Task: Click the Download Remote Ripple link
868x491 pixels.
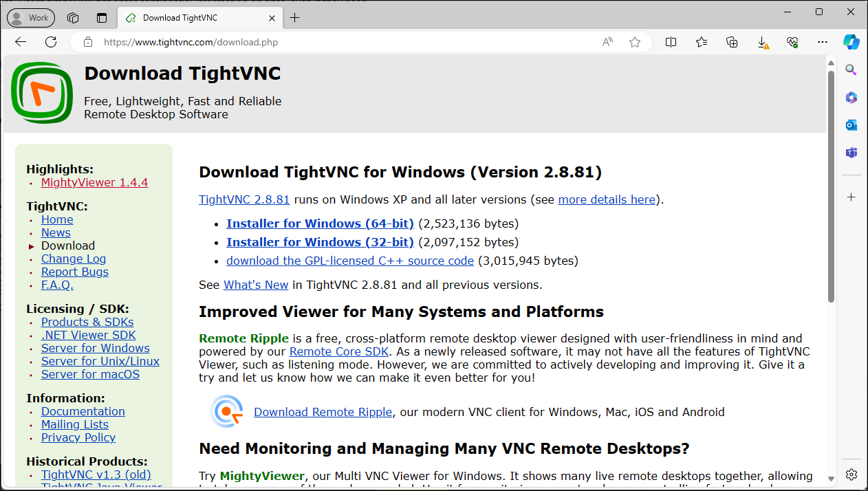Action: [323, 412]
